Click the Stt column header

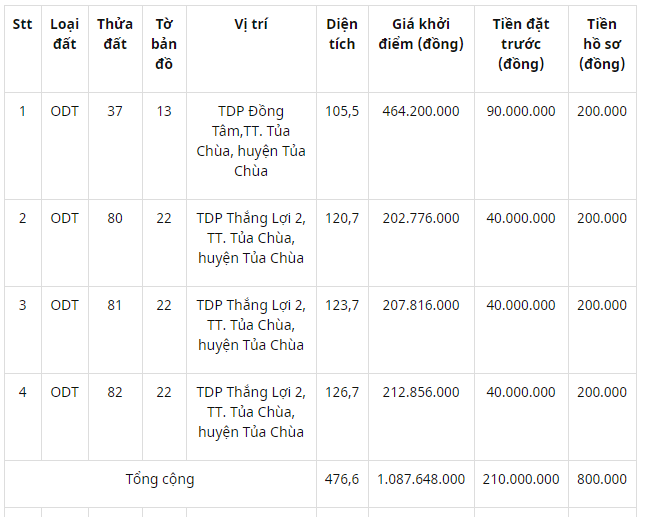[22, 24]
